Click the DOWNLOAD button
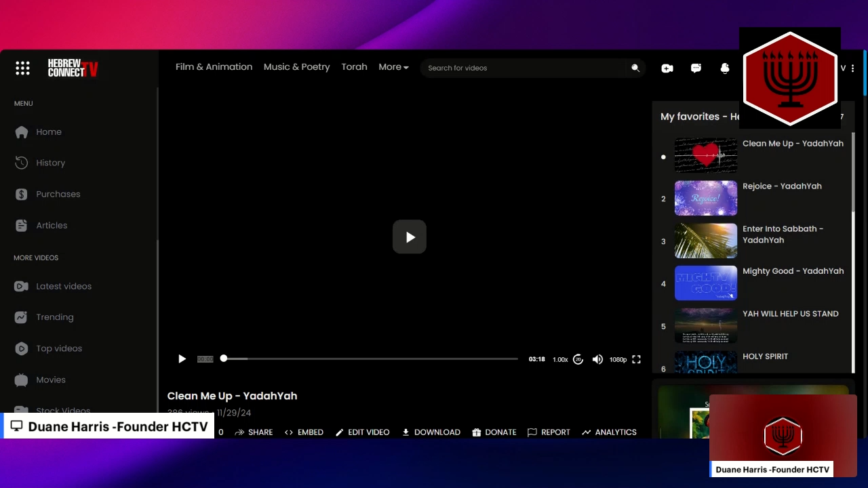The width and height of the screenshot is (868, 488). [x=431, y=432]
